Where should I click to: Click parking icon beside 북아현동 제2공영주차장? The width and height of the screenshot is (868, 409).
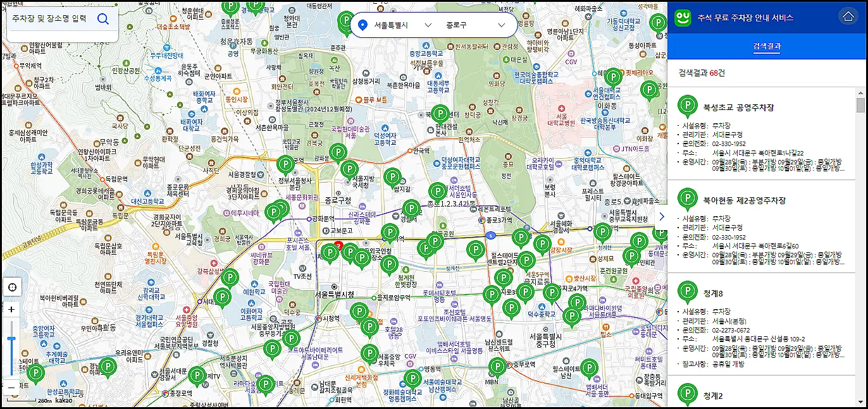point(687,198)
